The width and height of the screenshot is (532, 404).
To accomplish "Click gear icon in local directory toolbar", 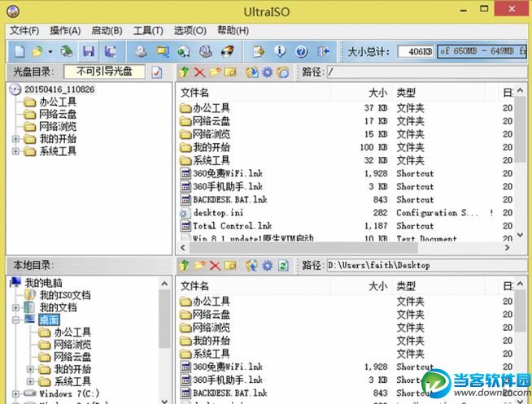I will point(268,265).
